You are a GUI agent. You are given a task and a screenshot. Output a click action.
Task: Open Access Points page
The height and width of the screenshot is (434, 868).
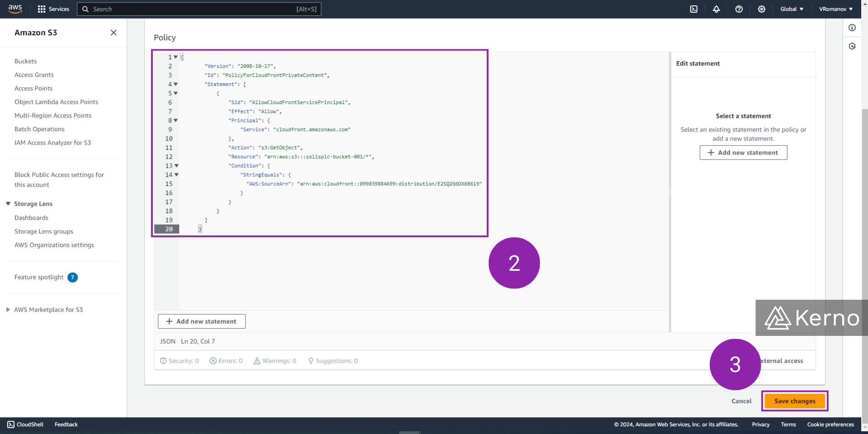(x=33, y=88)
